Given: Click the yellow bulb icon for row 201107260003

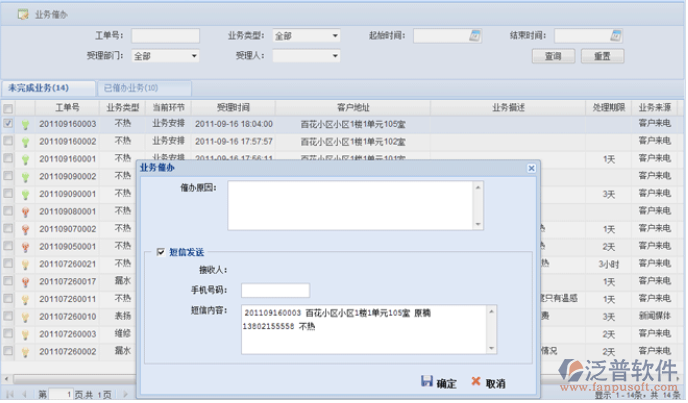Looking at the screenshot, I should click(25, 335).
